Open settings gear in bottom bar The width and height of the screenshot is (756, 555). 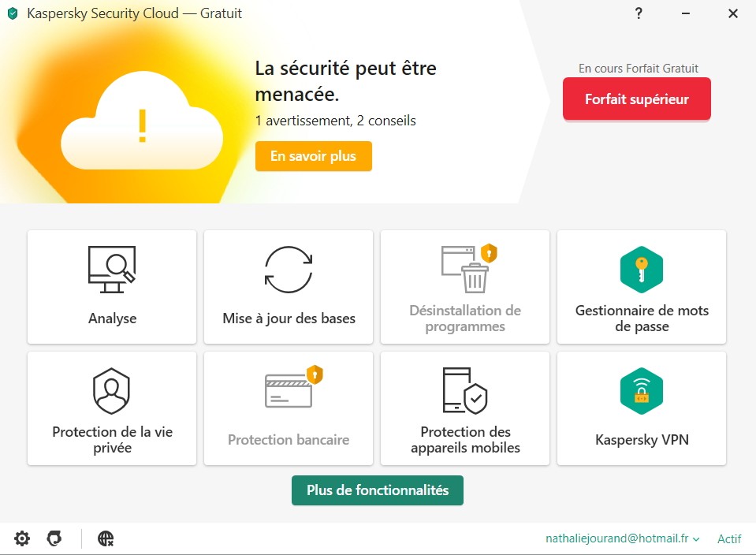coord(22,538)
